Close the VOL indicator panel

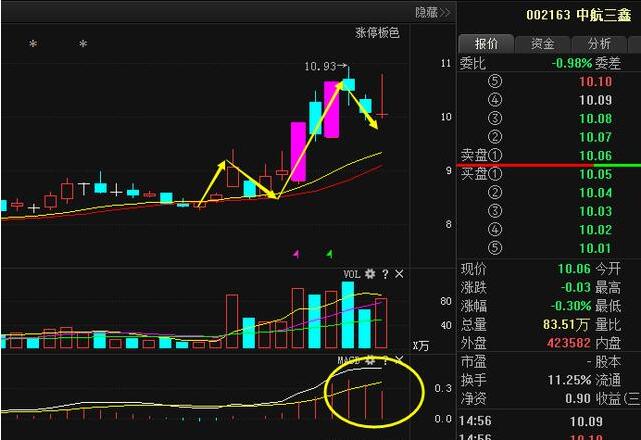click(399, 274)
